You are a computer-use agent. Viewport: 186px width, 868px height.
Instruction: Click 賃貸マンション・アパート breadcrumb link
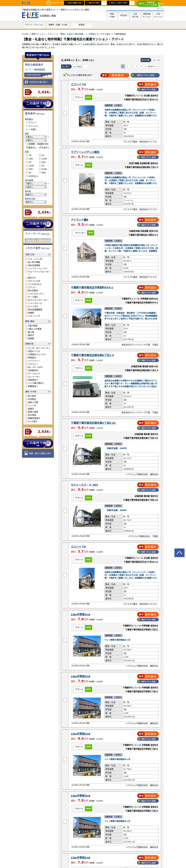click(44, 34)
